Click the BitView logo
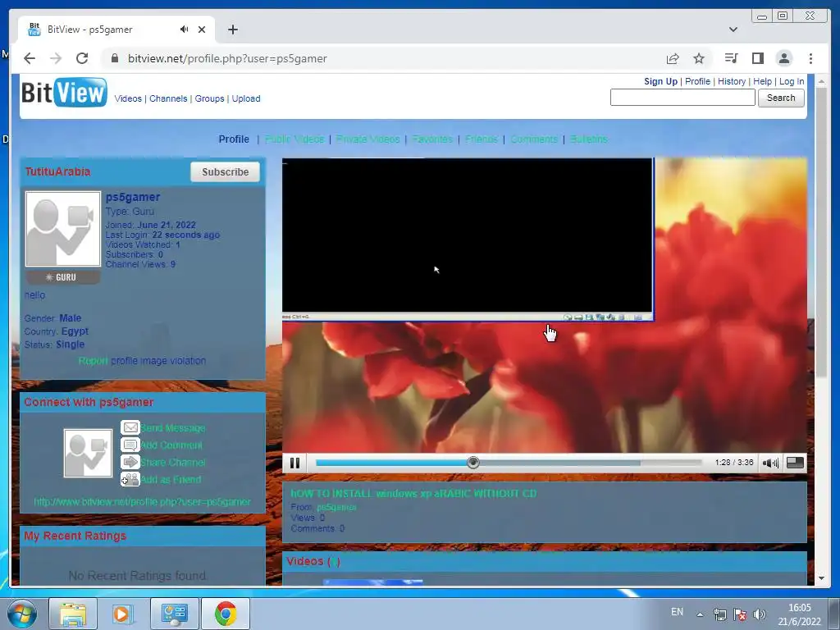Screen dimensions: 840x630 click(64, 92)
